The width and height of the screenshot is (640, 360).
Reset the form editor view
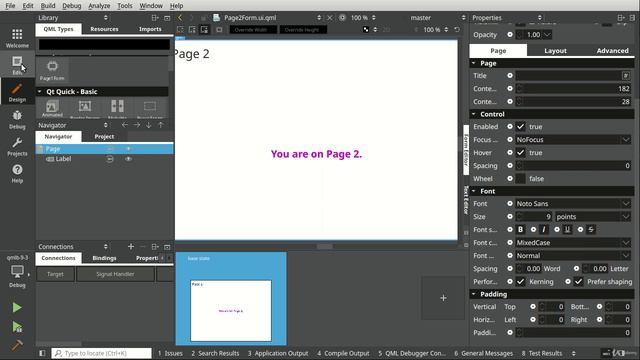click(457, 29)
